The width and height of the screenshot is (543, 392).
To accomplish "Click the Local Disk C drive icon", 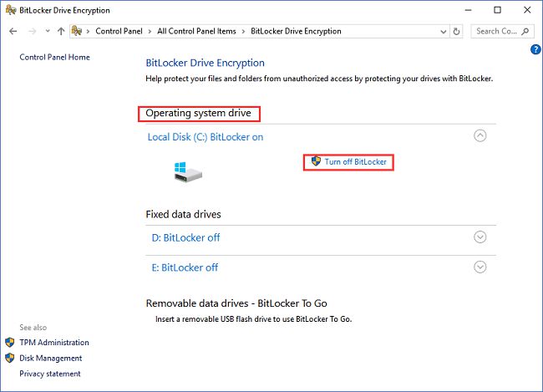I will point(187,171).
